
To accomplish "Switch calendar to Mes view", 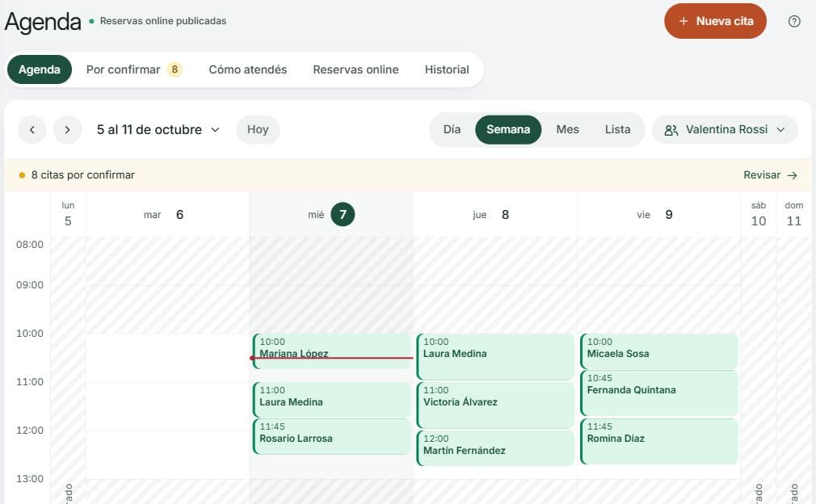I will click(x=567, y=129).
